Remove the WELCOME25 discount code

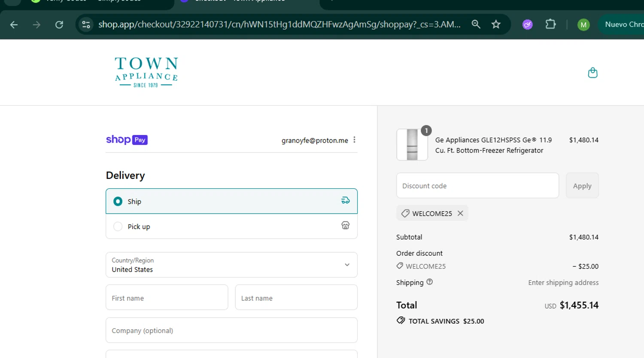tap(460, 213)
